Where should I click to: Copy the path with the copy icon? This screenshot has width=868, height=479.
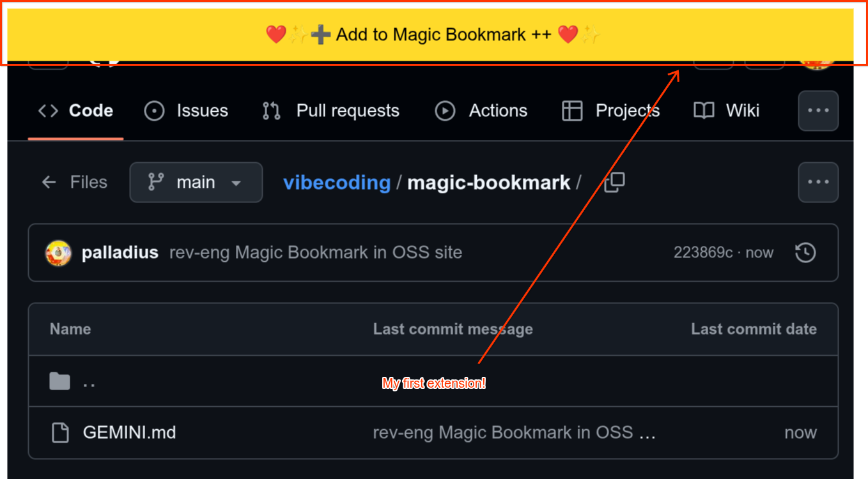click(x=614, y=183)
